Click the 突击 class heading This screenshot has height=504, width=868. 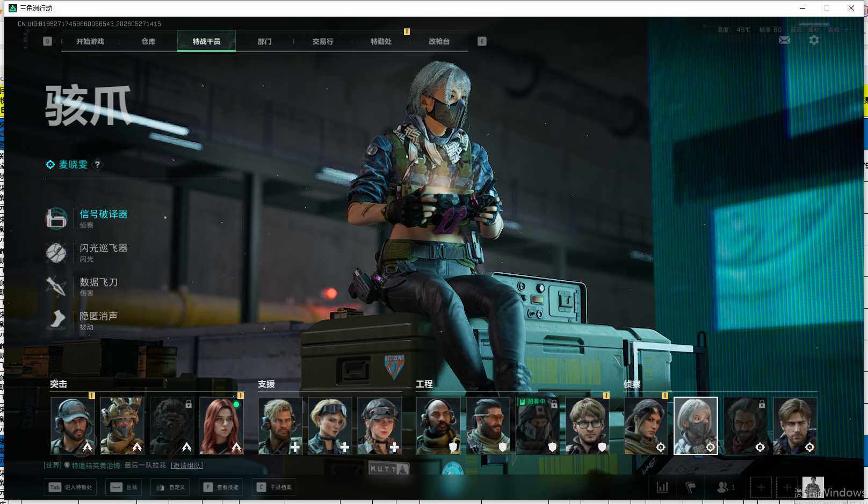pos(59,384)
